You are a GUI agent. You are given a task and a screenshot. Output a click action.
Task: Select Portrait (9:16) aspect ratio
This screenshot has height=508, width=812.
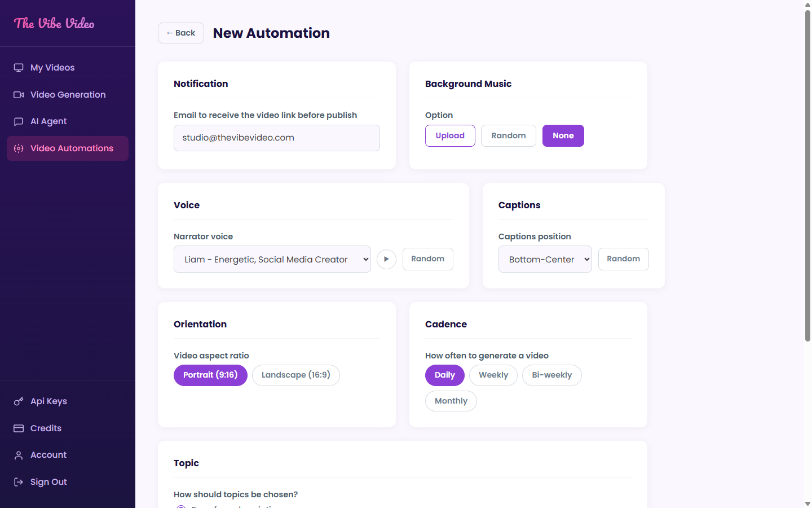click(x=210, y=375)
